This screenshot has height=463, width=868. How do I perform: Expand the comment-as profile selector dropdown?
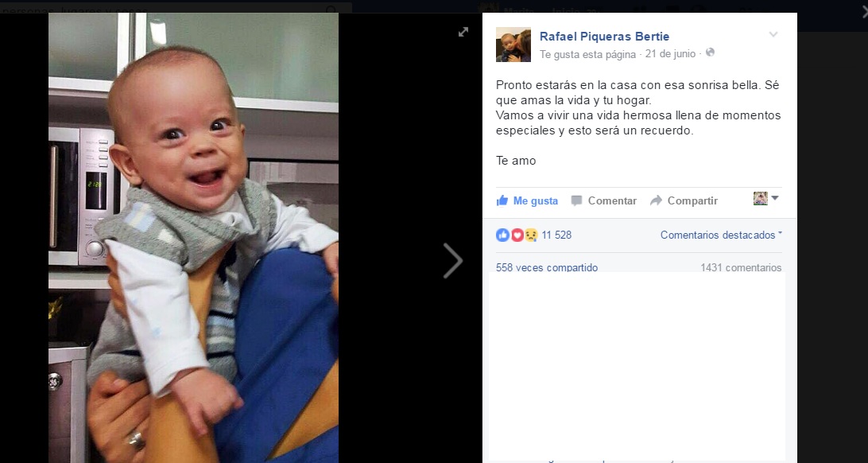point(766,198)
